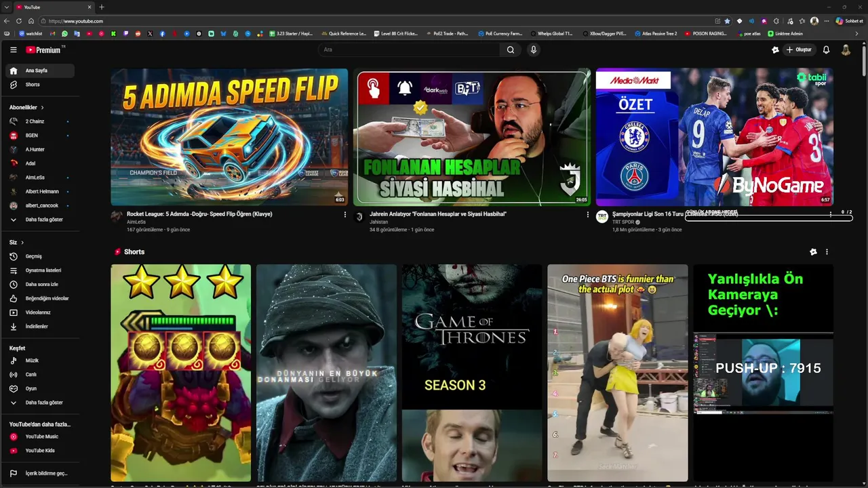Open AimLeSs subscription channel
The height and width of the screenshot is (488, 868).
(x=39, y=178)
